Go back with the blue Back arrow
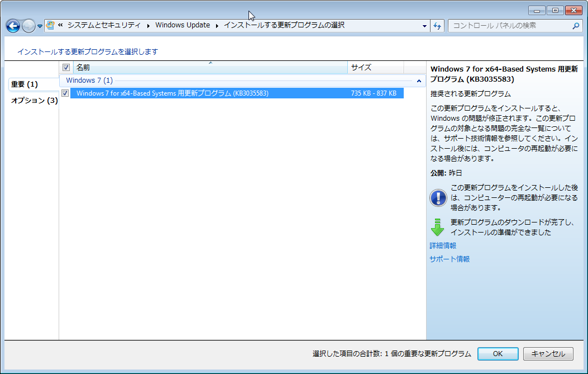This screenshot has height=374, width=588. (13, 26)
